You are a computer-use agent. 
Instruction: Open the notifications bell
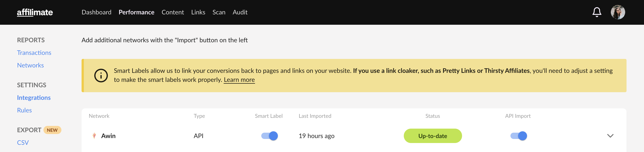point(596,12)
